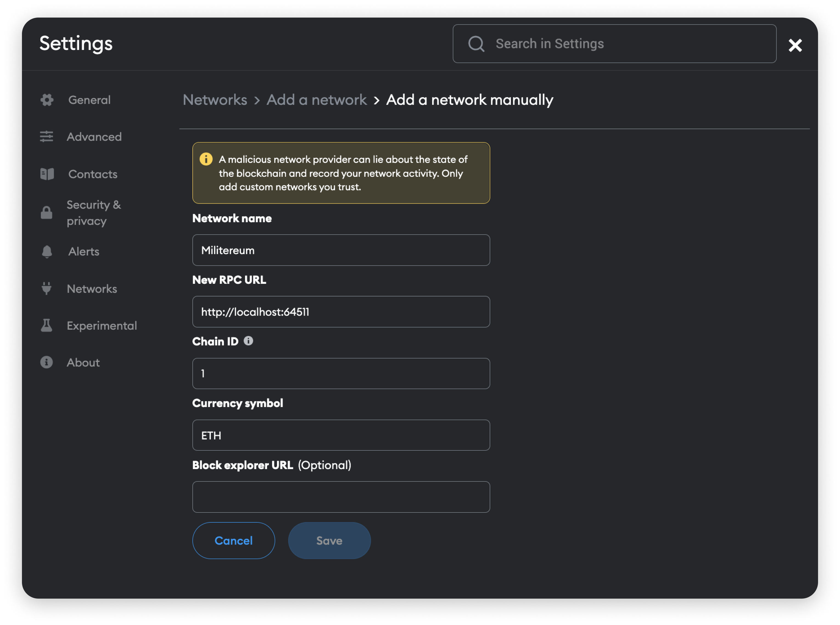Open the Advanced settings tab
The image size is (840, 625).
point(94,137)
